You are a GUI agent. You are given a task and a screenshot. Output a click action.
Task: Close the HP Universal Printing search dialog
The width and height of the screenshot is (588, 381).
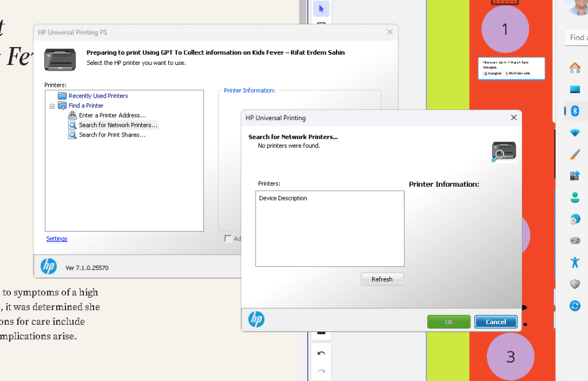pyautogui.click(x=514, y=117)
